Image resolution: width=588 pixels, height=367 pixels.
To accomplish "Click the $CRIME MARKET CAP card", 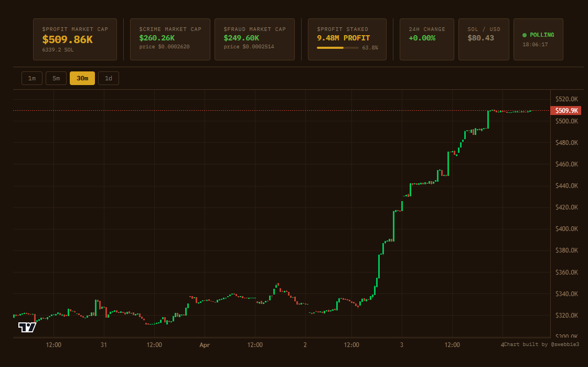I will [170, 39].
